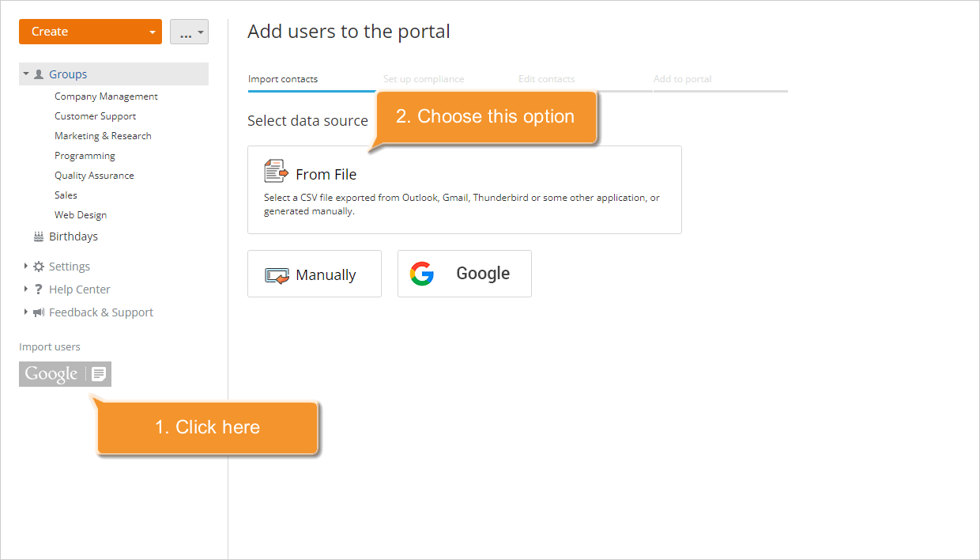Image resolution: width=980 pixels, height=560 pixels.
Task: Click the Google G icon on import option
Action: tap(422, 274)
